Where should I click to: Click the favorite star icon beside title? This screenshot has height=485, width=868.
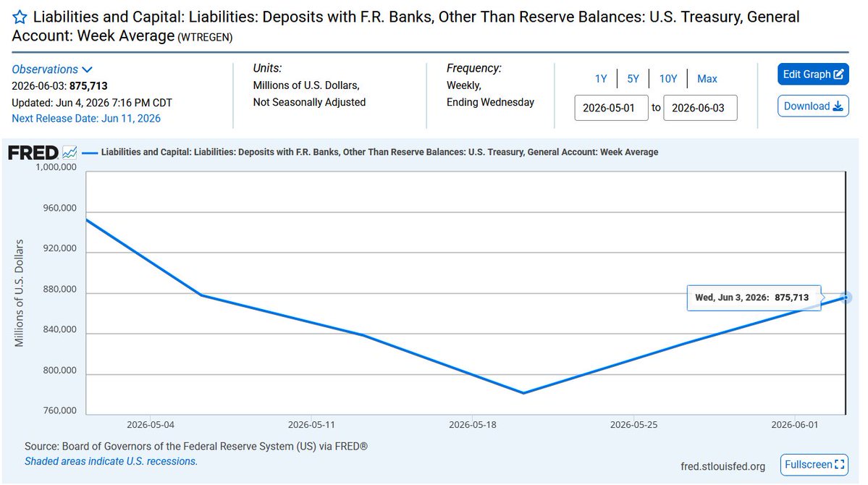20,17
